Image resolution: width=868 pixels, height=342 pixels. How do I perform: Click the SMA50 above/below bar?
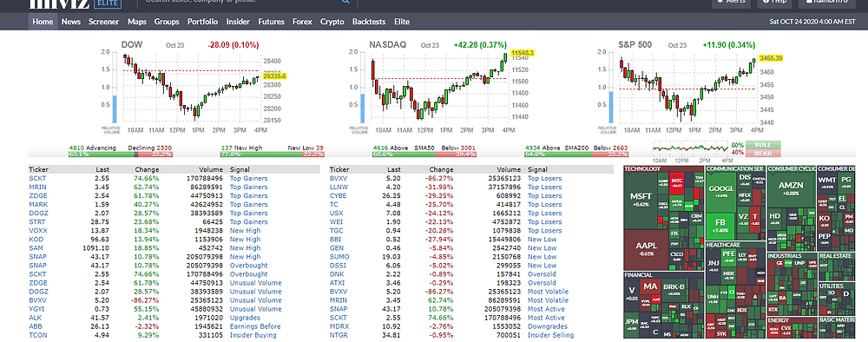coord(424,155)
